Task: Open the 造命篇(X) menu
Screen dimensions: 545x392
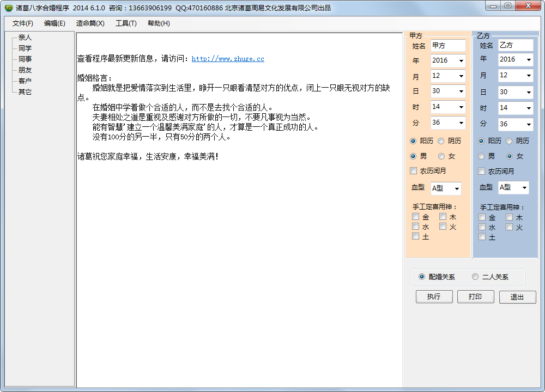Action: coord(90,23)
